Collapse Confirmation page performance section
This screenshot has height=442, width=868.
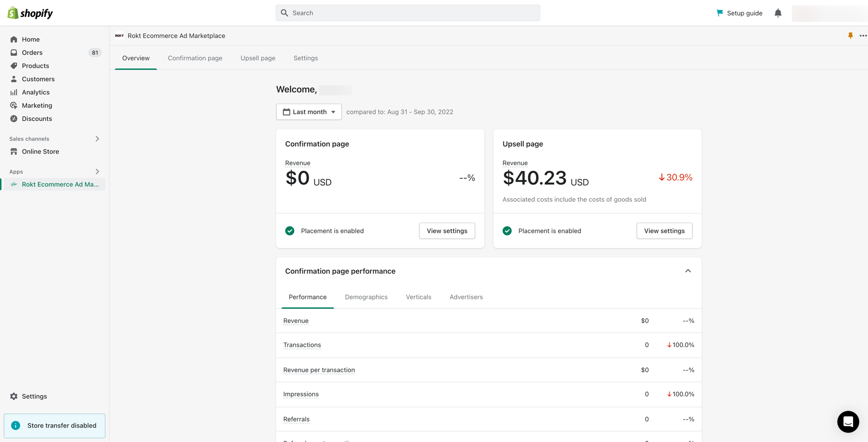pos(688,271)
